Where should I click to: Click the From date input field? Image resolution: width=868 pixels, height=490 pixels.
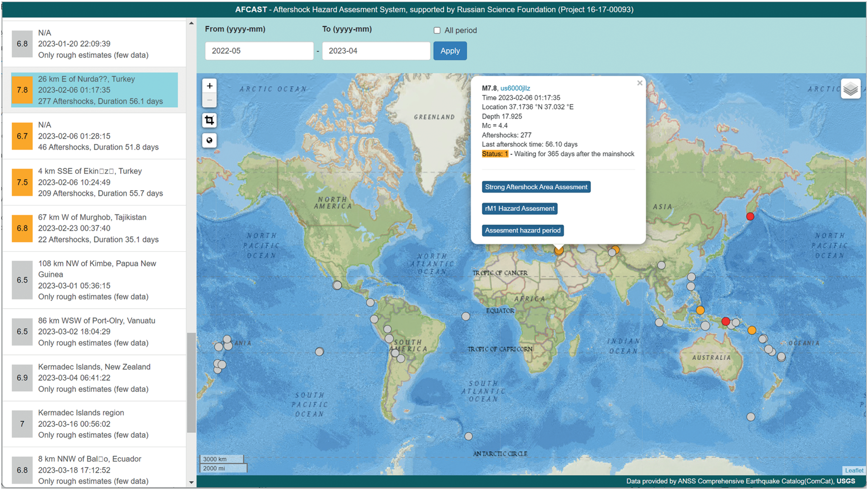(259, 51)
